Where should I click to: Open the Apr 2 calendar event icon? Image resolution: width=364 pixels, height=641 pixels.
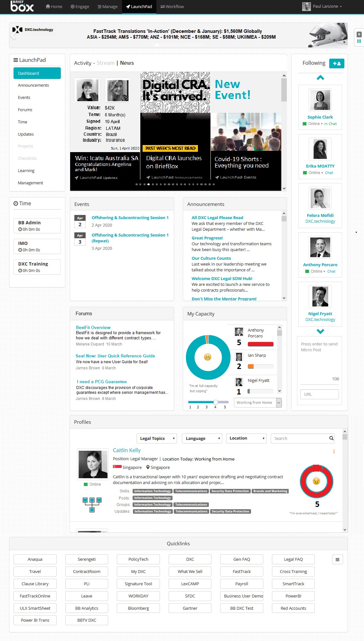[x=80, y=222]
